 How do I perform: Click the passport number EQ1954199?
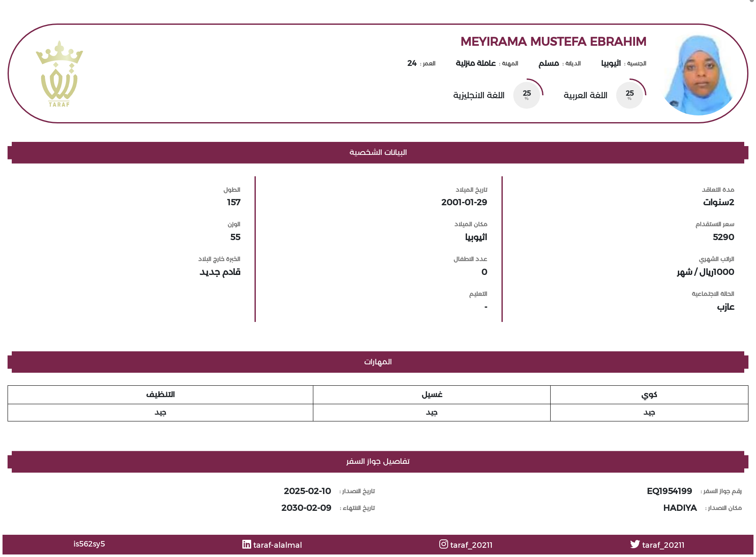(669, 491)
